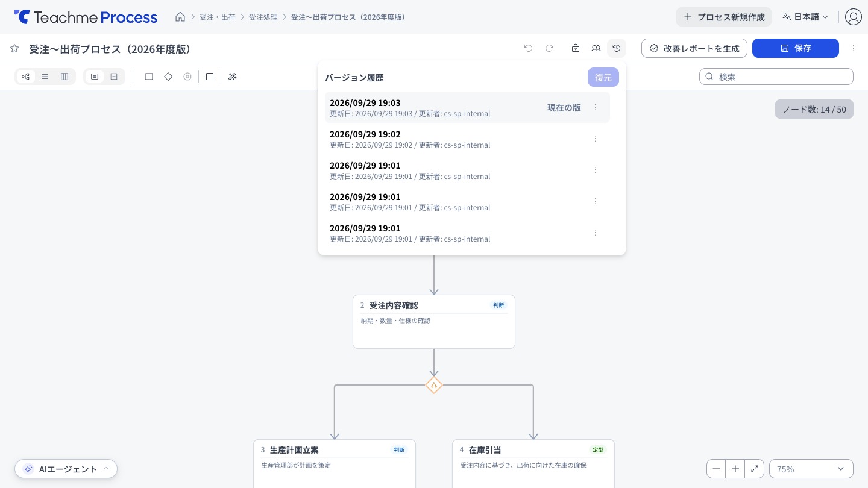The image size is (868, 488).
Task: Select the 在庫引当 node card
Action: pyautogui.click(x=533, y=463)
